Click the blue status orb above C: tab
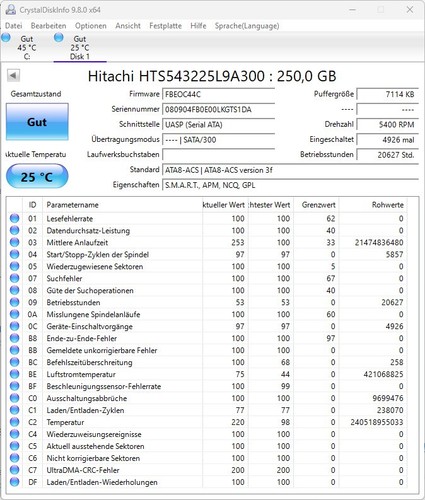 (6, 37)
